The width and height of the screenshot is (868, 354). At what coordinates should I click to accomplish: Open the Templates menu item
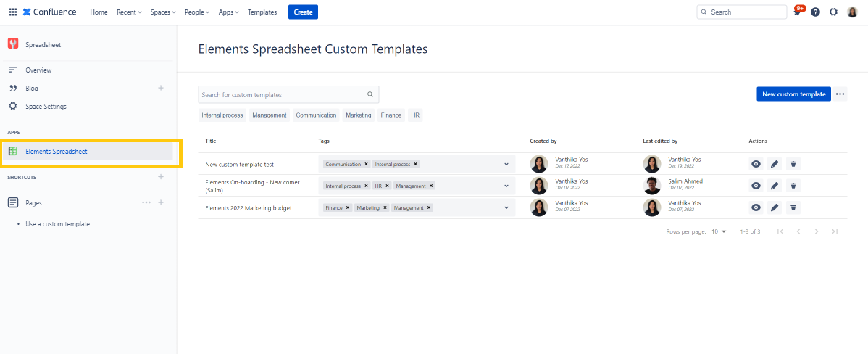(x=262, y=12)
